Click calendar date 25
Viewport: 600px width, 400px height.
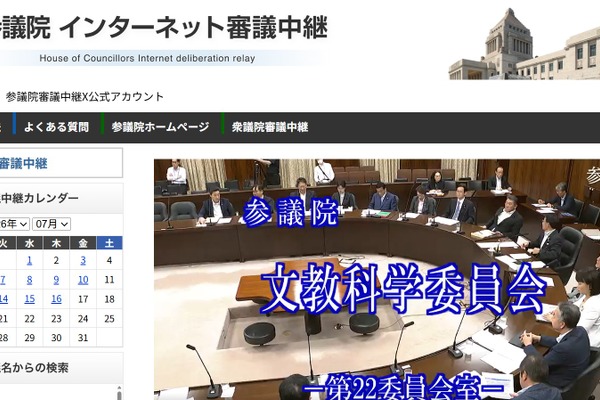pyautogui.click(x=109, y=318)
